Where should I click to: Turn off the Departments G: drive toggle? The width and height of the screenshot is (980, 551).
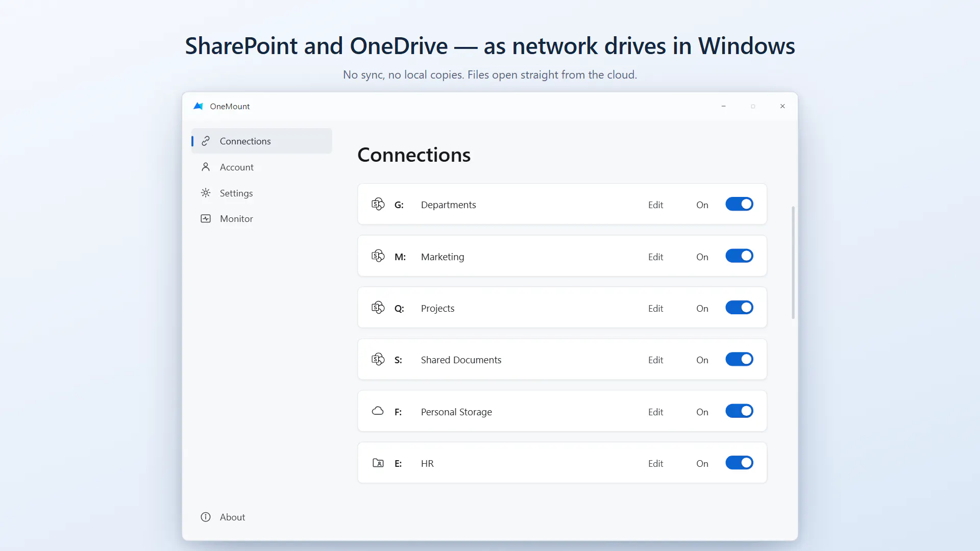coord(739,204)
